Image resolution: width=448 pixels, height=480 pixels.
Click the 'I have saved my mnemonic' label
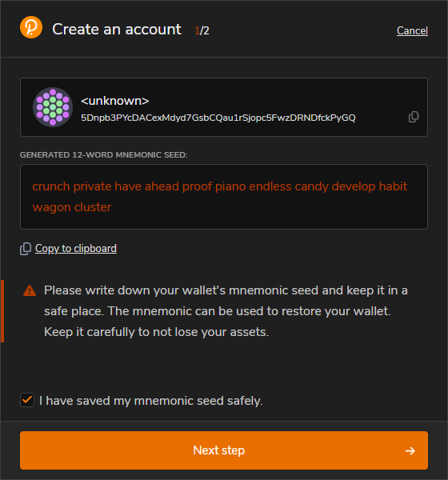click(x=151, y=401)
